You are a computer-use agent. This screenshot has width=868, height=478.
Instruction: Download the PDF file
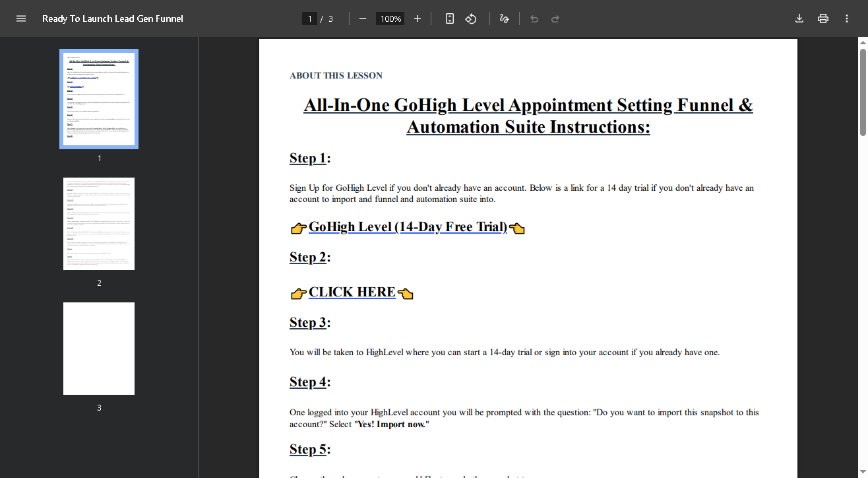(x=799, y=18)
